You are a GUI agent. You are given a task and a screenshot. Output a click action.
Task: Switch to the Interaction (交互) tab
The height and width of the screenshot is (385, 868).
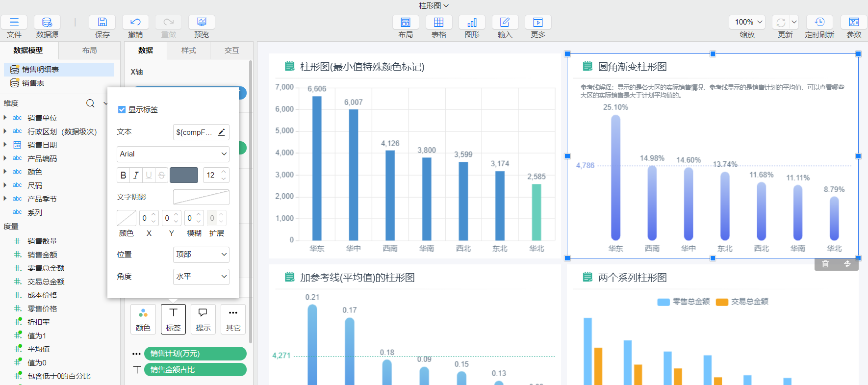tap(231, 51)
